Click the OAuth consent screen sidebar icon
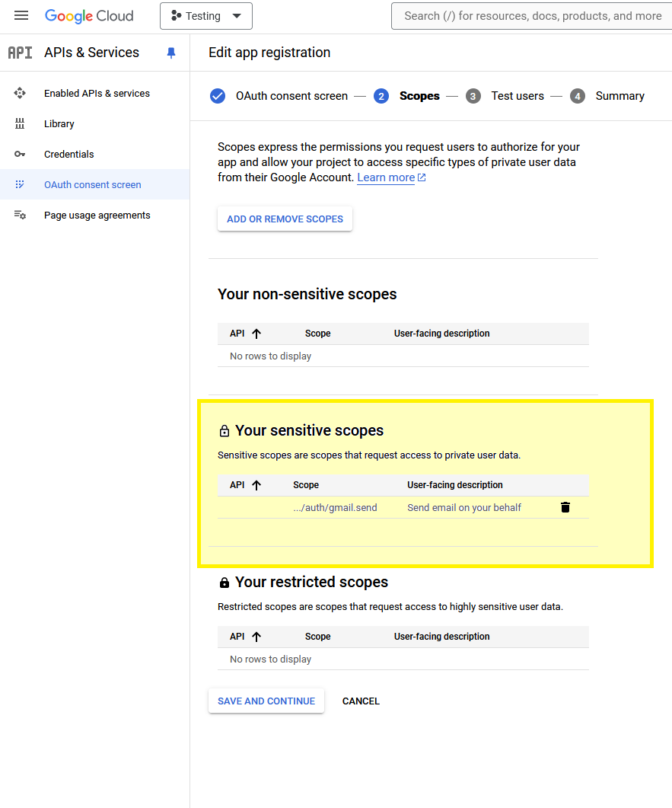Viewport: 672px width, 808px height. [x=20, y=184]
